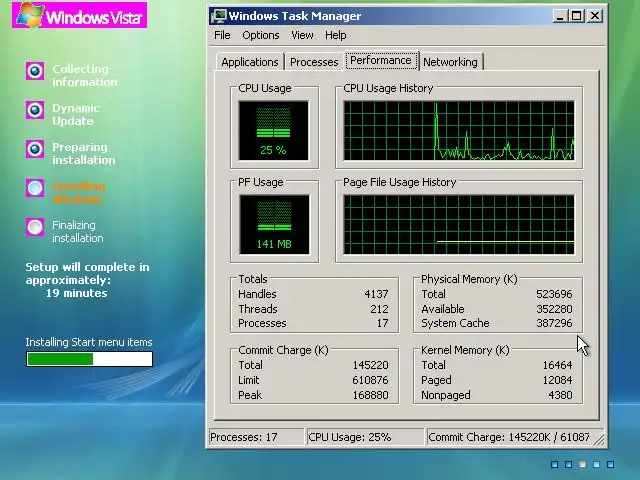Click Commit Charge Peak 168880
The height and width of the screenshot is (480, 640).
coord(370,395)
